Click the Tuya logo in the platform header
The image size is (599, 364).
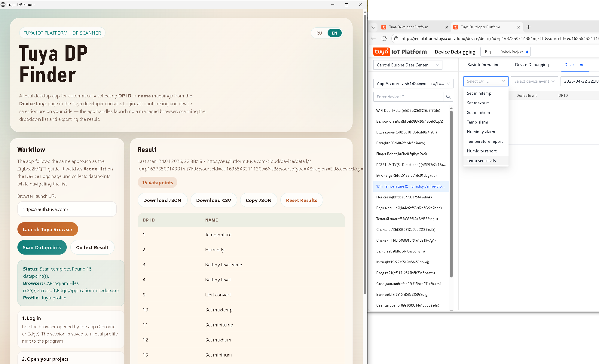381,52
